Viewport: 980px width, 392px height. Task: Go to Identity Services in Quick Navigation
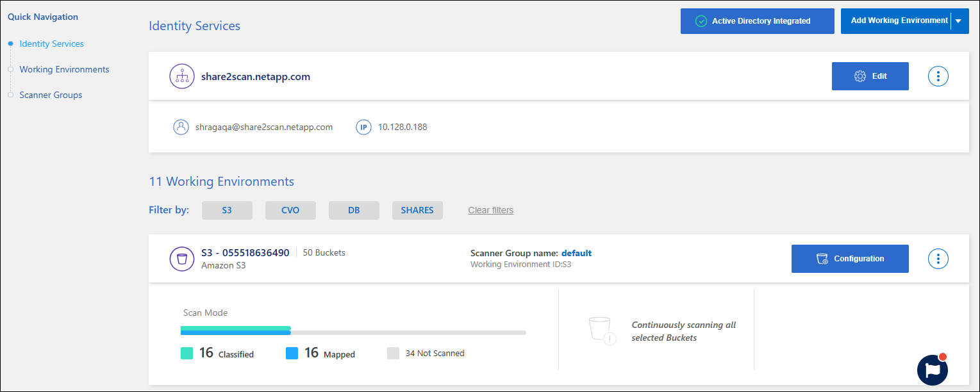(x=51, y=44)
